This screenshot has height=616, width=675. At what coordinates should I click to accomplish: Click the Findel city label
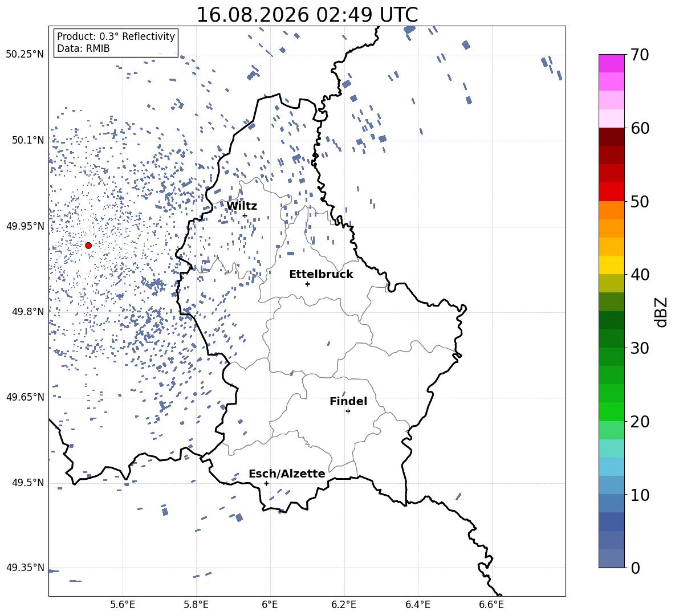[348, 401]
